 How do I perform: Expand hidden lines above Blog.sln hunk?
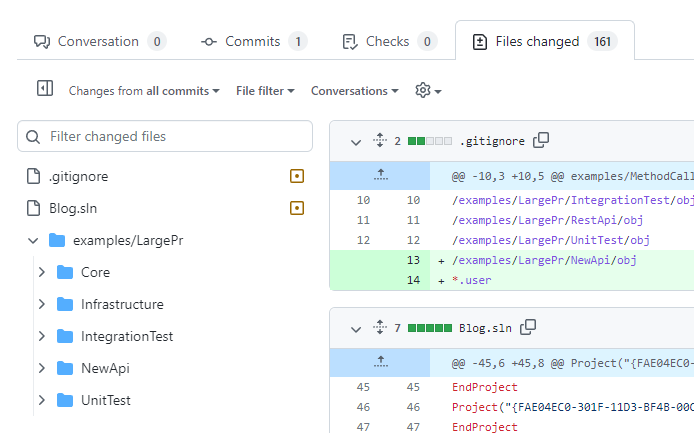tap(380, 361)
